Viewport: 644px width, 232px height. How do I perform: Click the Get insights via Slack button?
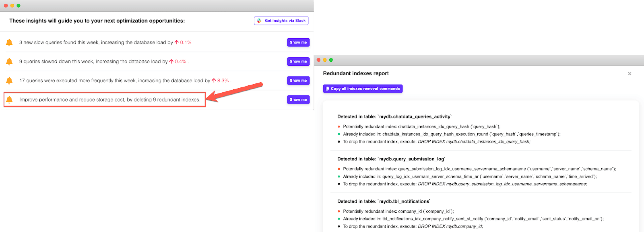(x=281, y=21)
